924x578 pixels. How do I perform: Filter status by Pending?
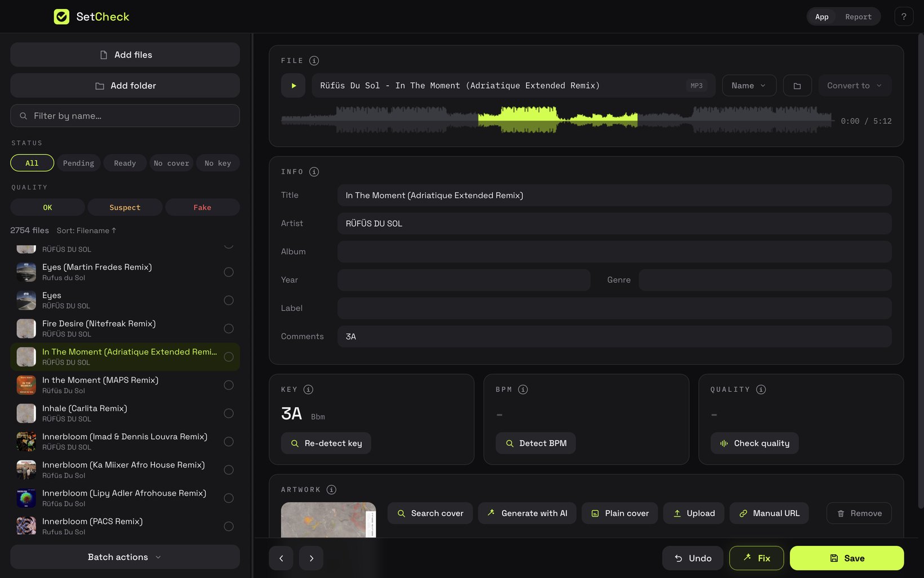click(78, 163)
